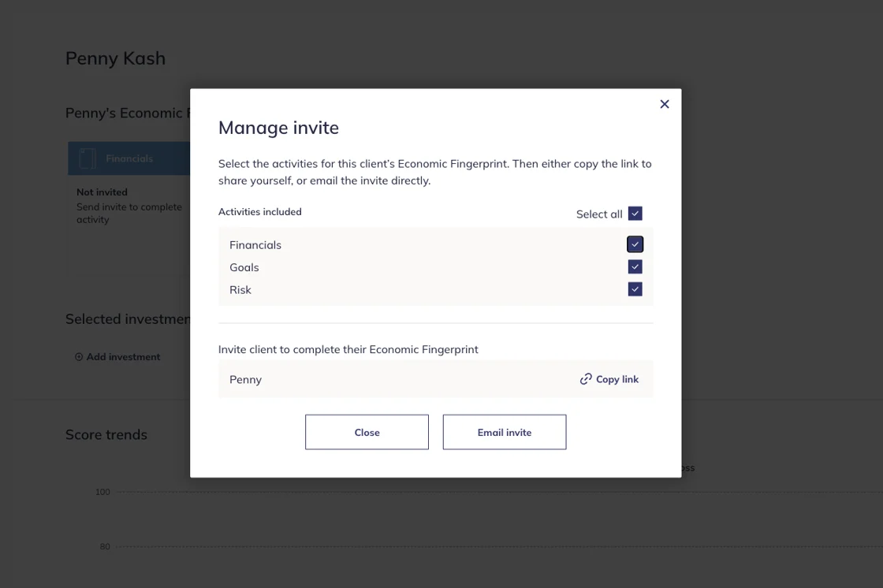
Task: Click the Manage invite heading
Action: (x=279, y=128)
